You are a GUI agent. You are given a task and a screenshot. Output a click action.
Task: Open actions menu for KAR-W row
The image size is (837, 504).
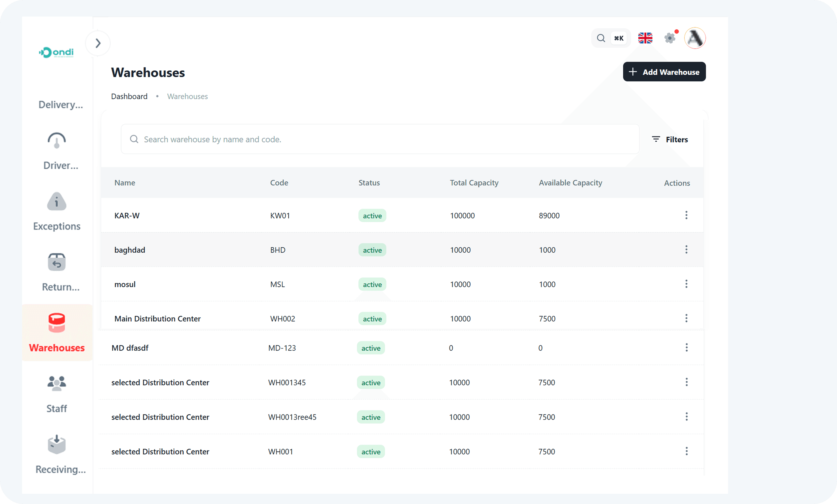click(686, 215)
